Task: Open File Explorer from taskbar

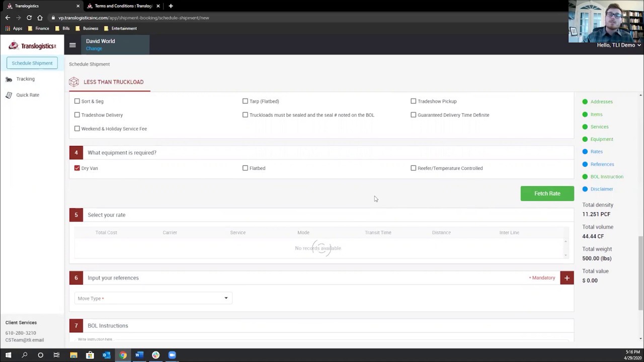Action: pyautogui.click(x=73, y=355)
